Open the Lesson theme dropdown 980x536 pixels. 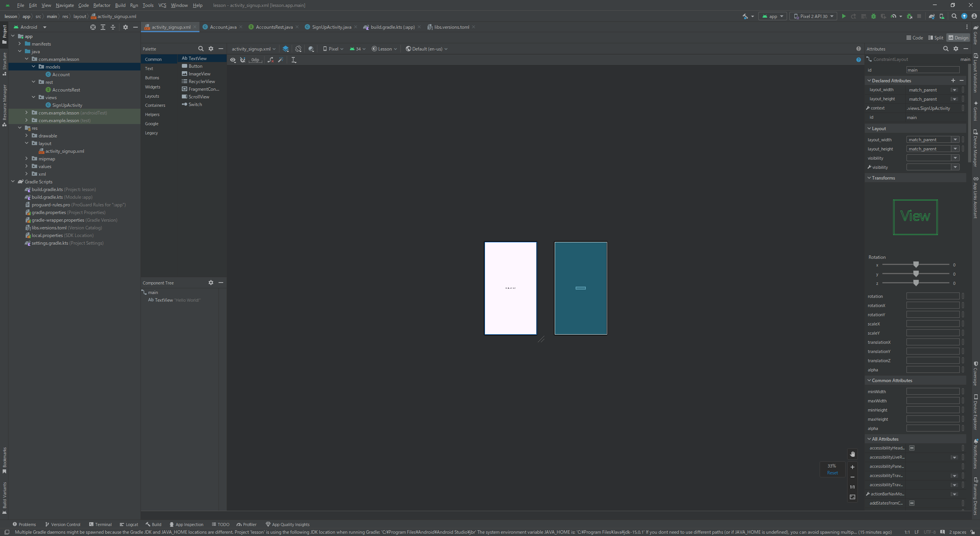point(384,49)
